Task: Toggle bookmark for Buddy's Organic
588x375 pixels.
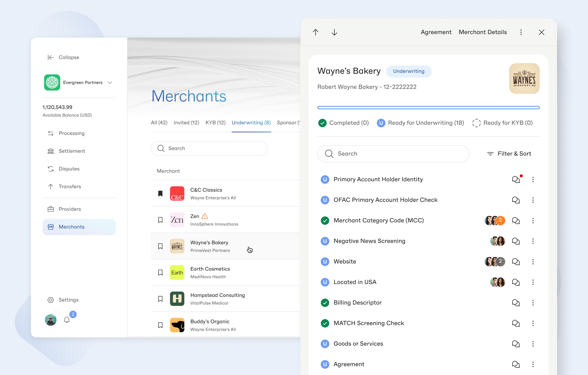Action: pos(160,325)
